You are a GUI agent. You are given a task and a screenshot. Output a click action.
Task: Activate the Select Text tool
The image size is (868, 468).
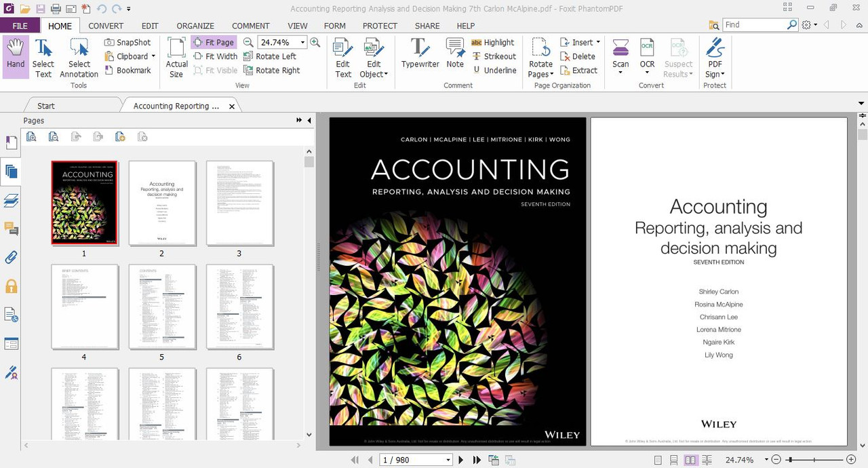coord(43,57)
